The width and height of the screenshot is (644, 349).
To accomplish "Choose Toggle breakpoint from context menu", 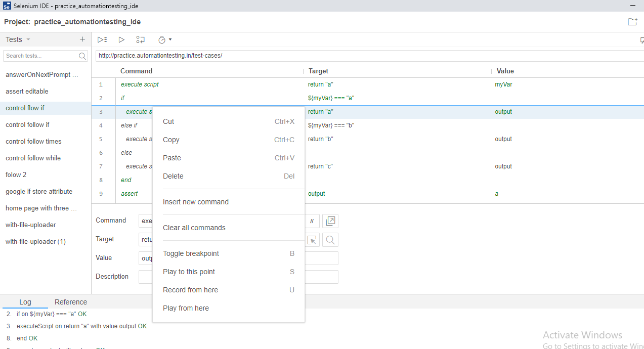I will point(191,253).
